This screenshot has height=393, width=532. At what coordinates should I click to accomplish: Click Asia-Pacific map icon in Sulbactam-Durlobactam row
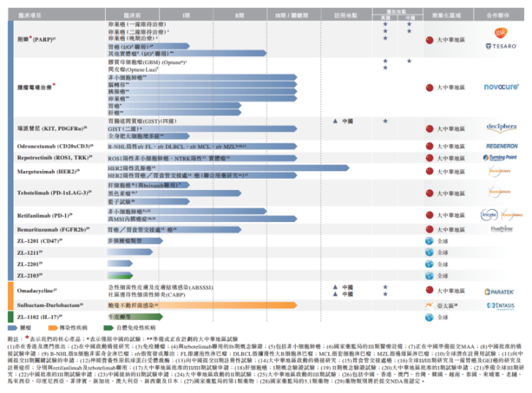(x=429, y=306)
